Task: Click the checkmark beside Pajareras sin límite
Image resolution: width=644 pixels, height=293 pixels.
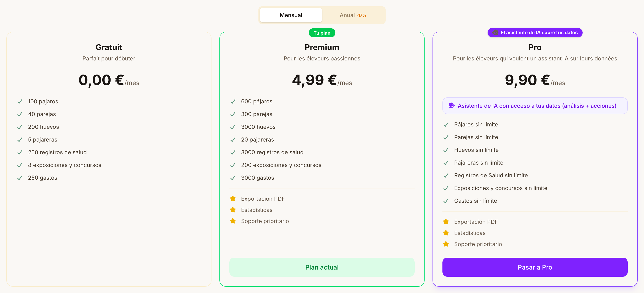Action: (x=446, y=163)
